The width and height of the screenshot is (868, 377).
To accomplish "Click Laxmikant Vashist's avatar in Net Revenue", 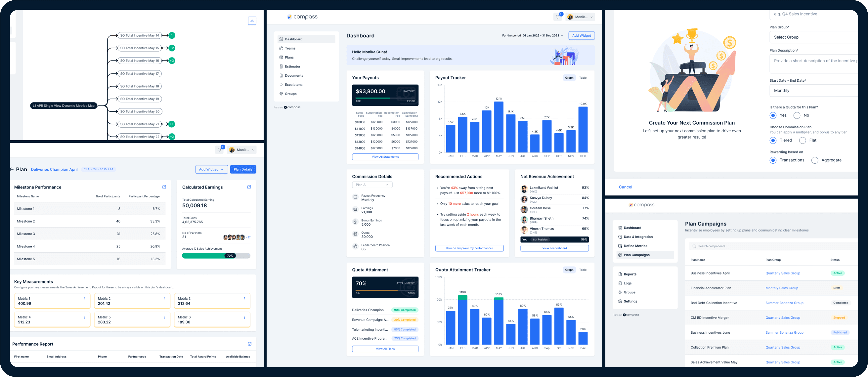I will [524, 189].
